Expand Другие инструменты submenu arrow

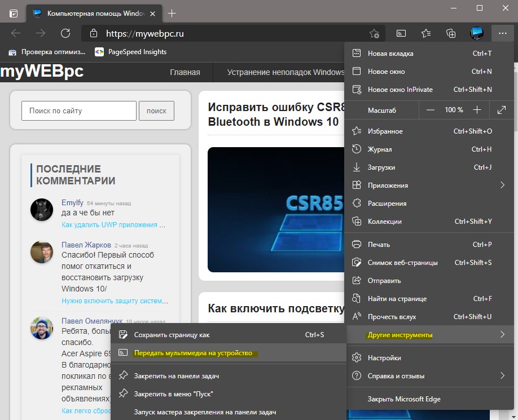pos(502,334)
